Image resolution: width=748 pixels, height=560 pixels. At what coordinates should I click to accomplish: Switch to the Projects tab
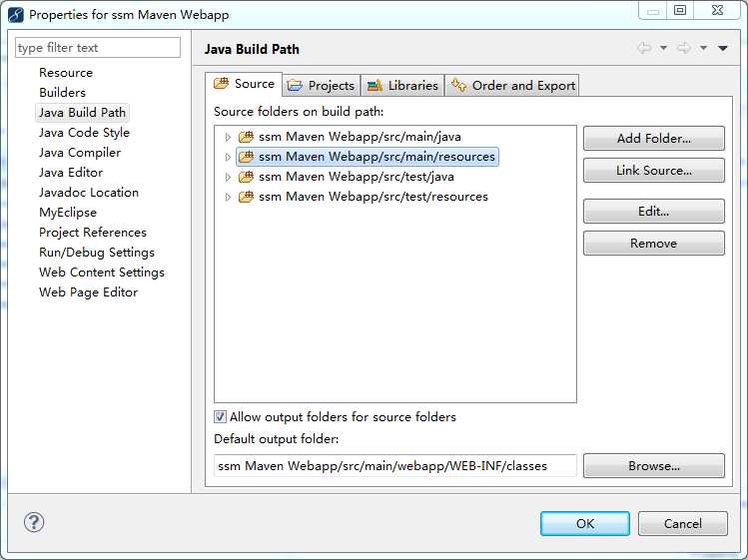322,86
